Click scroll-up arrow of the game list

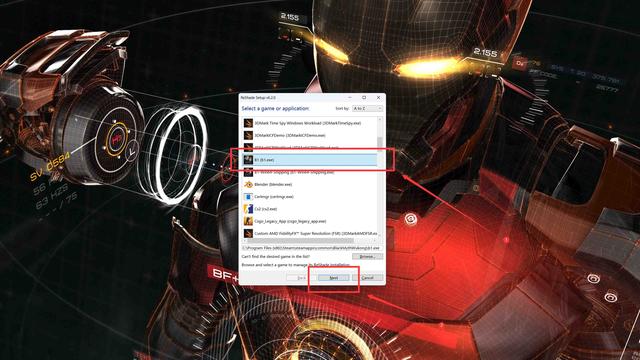[x=380, y=119]
